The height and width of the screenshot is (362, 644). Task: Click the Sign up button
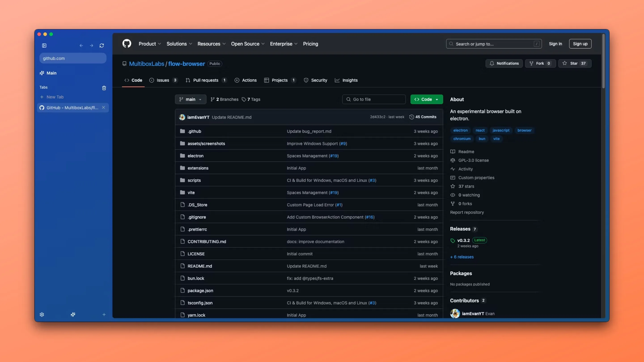tap(580, 44)
